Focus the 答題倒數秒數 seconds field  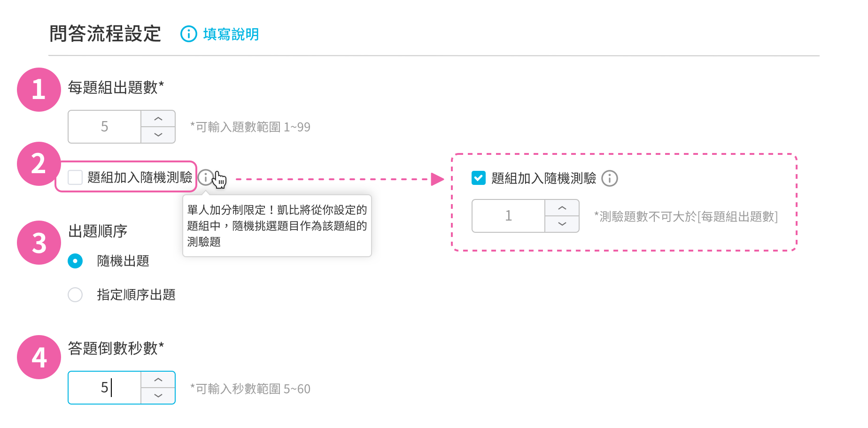(x=105, y=388)
